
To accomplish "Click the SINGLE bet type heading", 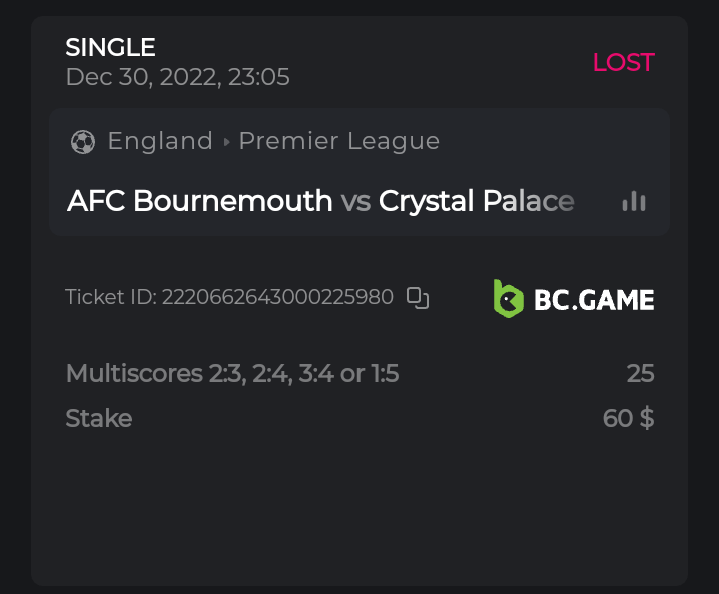I will [x=110, y=47].
